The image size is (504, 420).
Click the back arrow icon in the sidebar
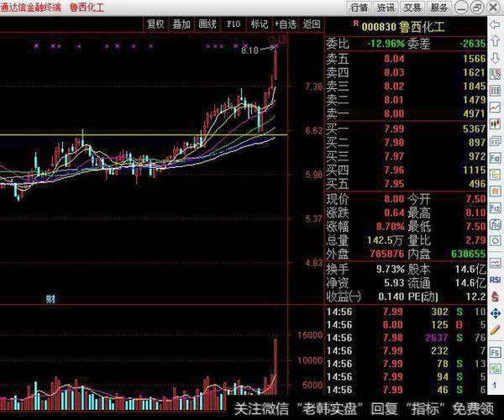495,24
